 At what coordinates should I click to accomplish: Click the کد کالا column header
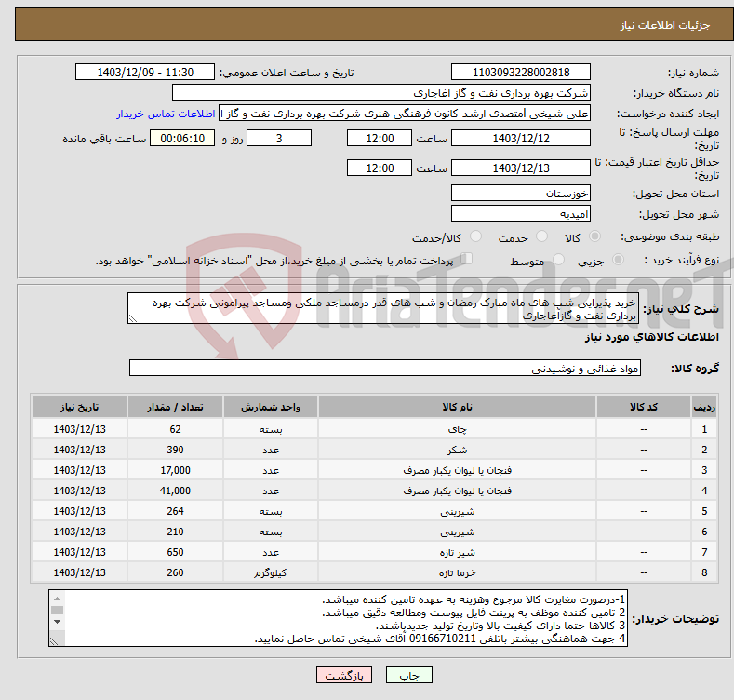point(643,407)
